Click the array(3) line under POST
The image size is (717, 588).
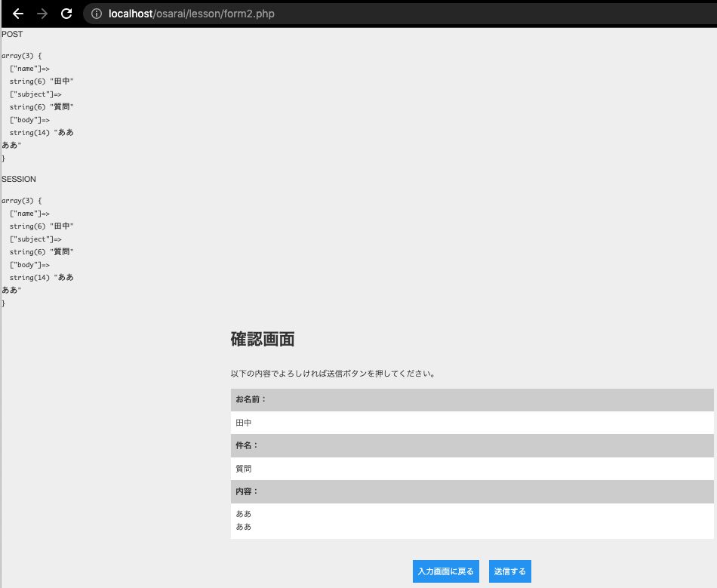click(20, 55)
